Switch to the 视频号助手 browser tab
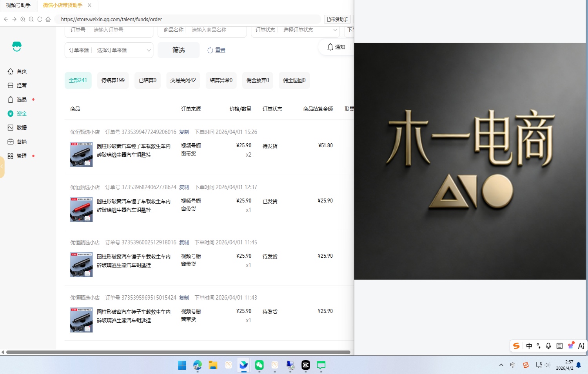The width and height of the screenshot is (588, 374). [18, 5]
